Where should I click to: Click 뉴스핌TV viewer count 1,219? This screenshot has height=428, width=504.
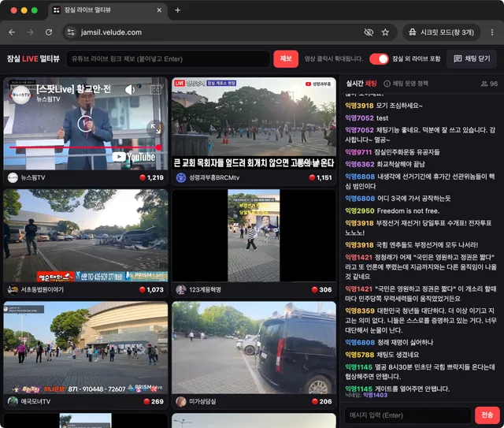click(152, 177)
